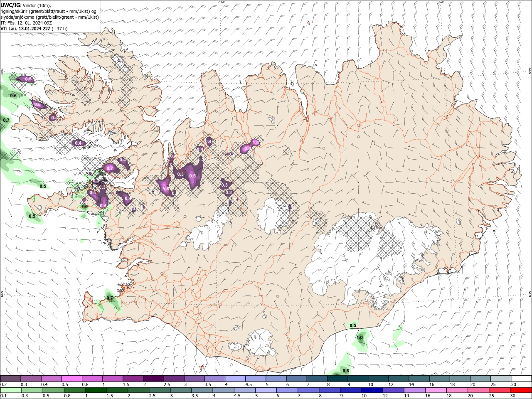
Task: Click the '15W' longitude label at top edge
Action: click(x=440, y=2)
